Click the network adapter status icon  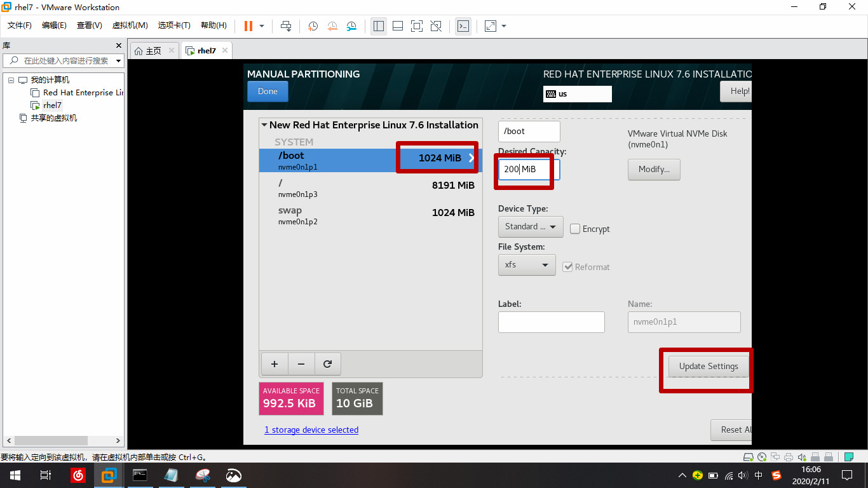[x=776, y=457]
